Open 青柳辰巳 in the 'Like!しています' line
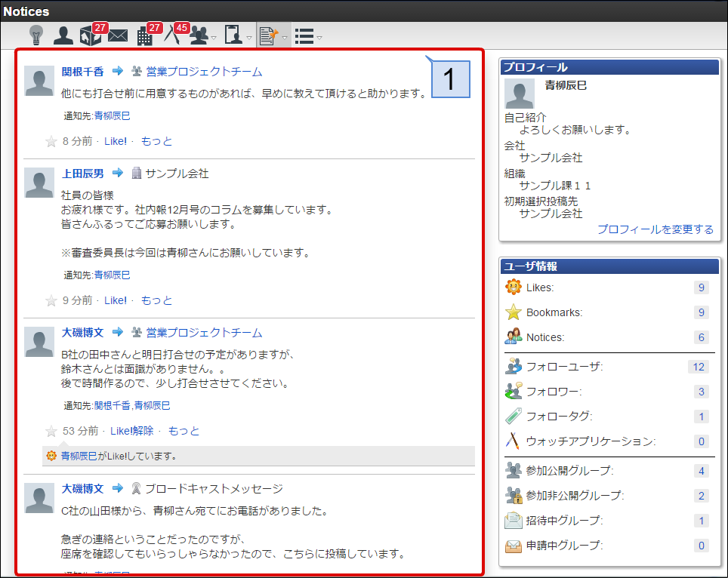 pyautogui.click(x=79, y=456)
